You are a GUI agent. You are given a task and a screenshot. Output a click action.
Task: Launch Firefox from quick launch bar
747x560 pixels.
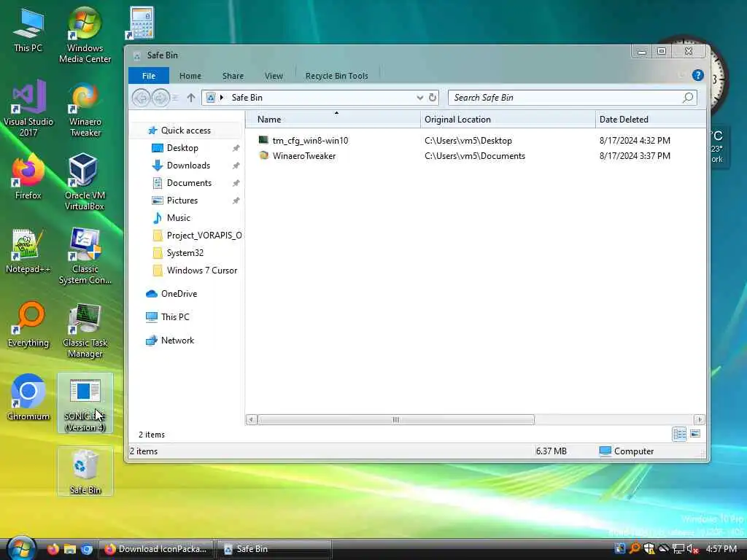[x=53, y=549]
